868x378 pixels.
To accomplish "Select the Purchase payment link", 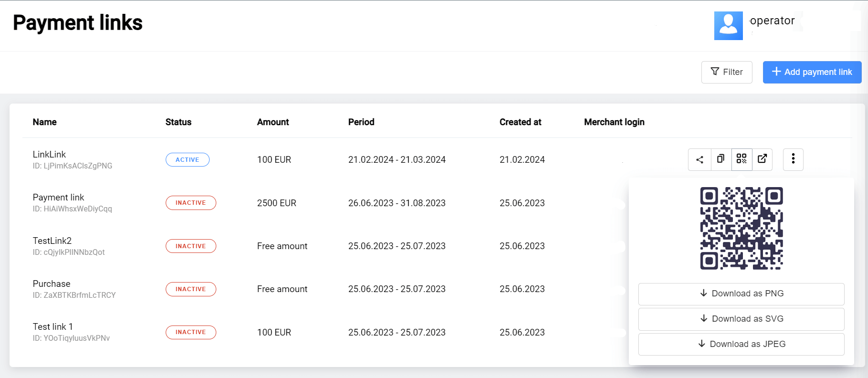I will pos(52,284).
